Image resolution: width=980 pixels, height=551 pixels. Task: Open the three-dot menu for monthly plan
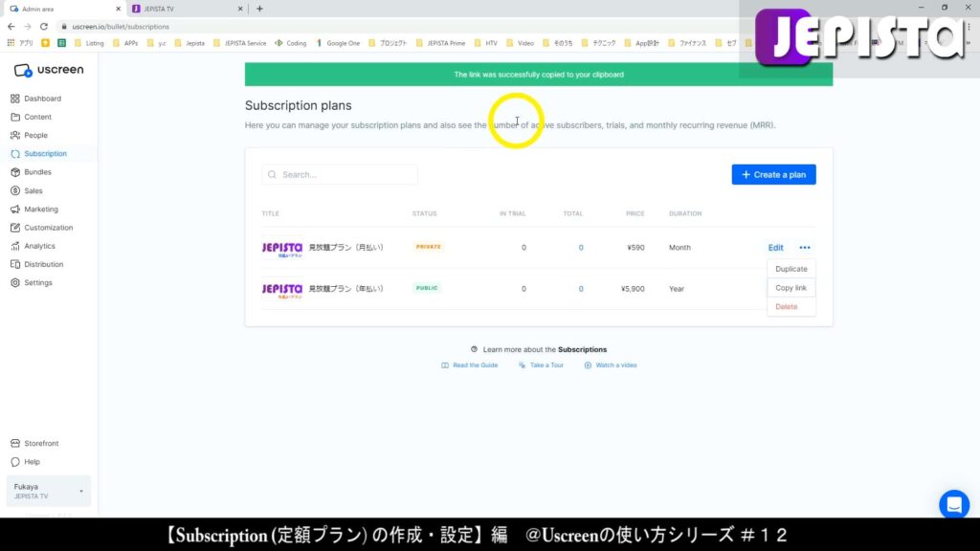tap(804, 248)
